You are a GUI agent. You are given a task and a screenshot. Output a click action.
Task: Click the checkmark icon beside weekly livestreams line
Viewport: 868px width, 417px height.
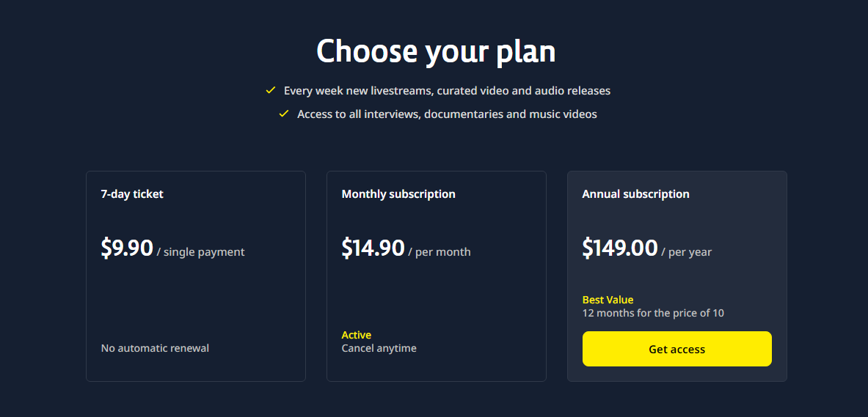point(271,91)
